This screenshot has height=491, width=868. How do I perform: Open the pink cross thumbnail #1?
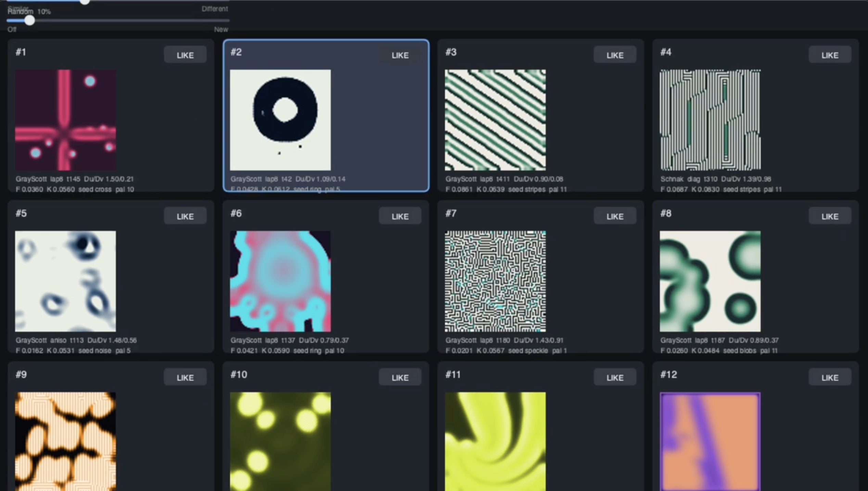[x=65, y=120]
